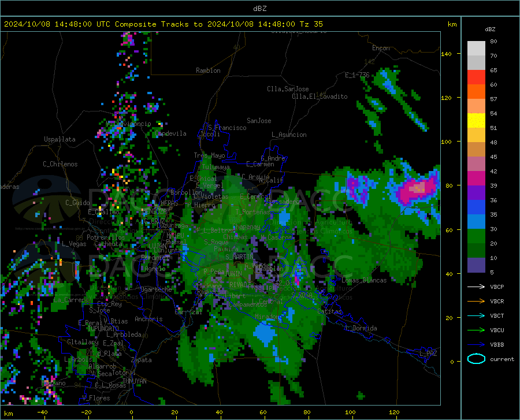Viewport: 520px width, 420px height.
Task: Click the S_MARTIN city label
Action: (x=239, y=257)
